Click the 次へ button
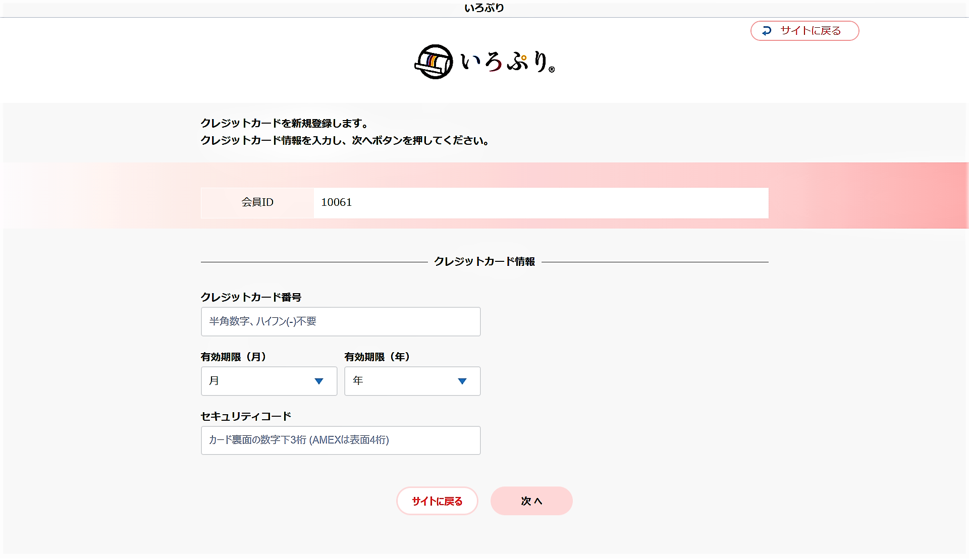The width and height of the screenshot is (969, 560). pos(531,501)
